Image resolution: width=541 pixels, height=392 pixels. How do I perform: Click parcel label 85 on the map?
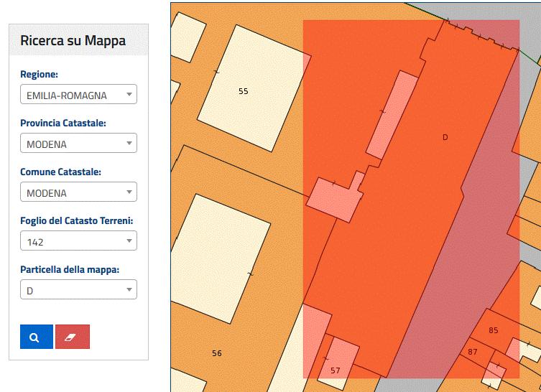pyautogui.click(x=494, y=330)
